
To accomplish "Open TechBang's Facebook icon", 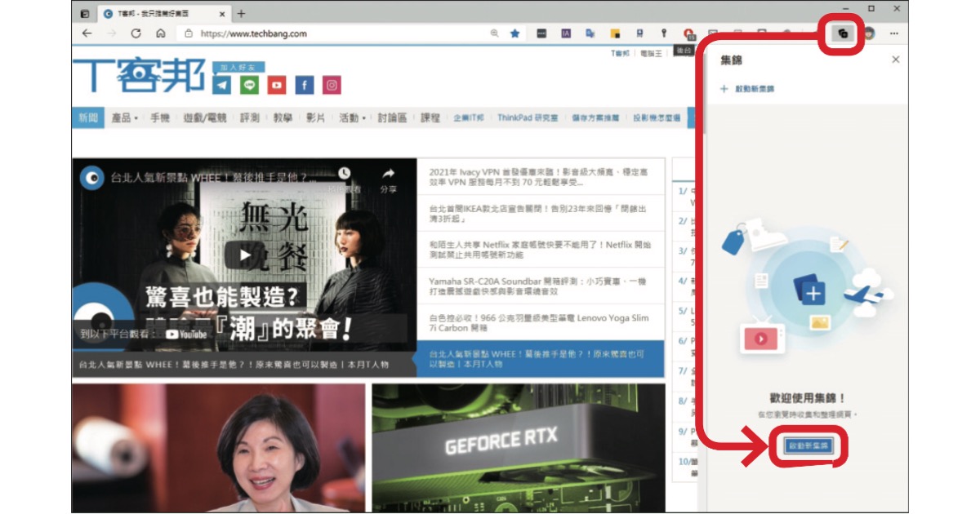I will (304, 85).
